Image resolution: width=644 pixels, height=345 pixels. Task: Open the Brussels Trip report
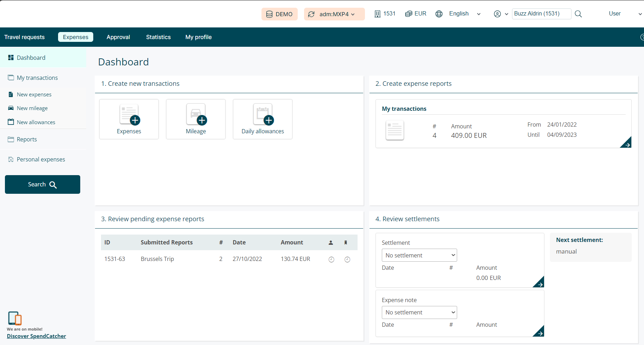click(157, 259)
